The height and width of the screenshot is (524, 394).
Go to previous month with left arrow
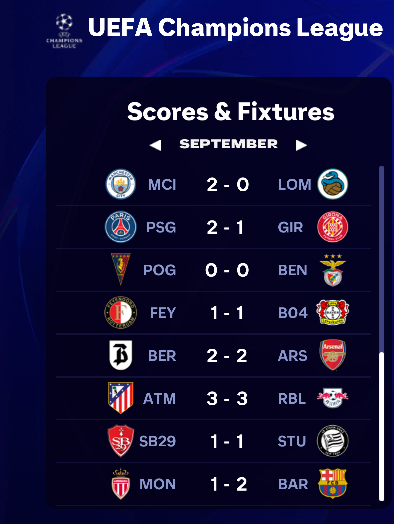(x=155, y=145)
